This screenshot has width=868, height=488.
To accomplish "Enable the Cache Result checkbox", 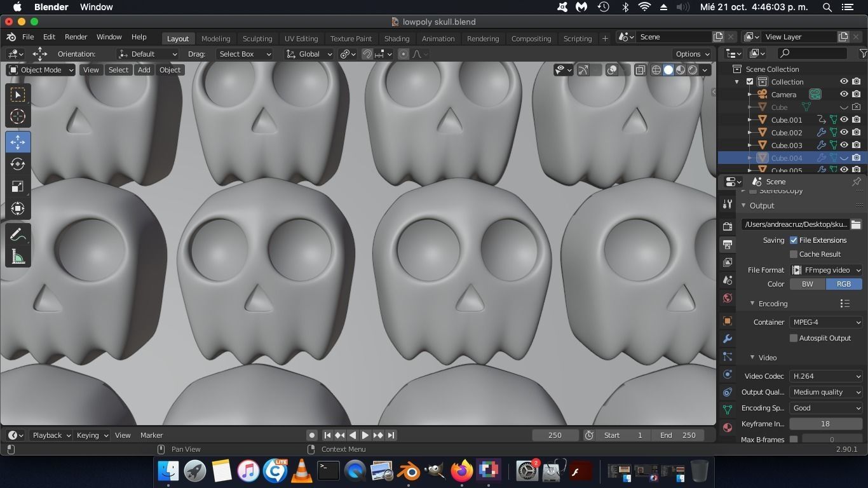I will (794, 254).
